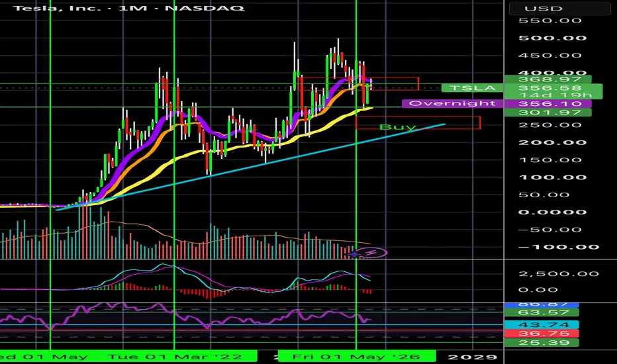Click the cyan 43.74 RSI value tag
This screenshot has height=364, width=617.
pos(542,325)
